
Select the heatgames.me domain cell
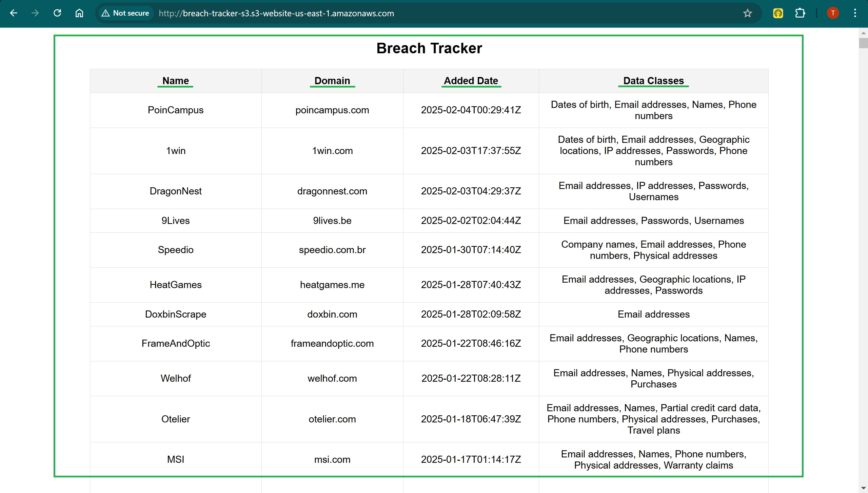tap(332, 285)
